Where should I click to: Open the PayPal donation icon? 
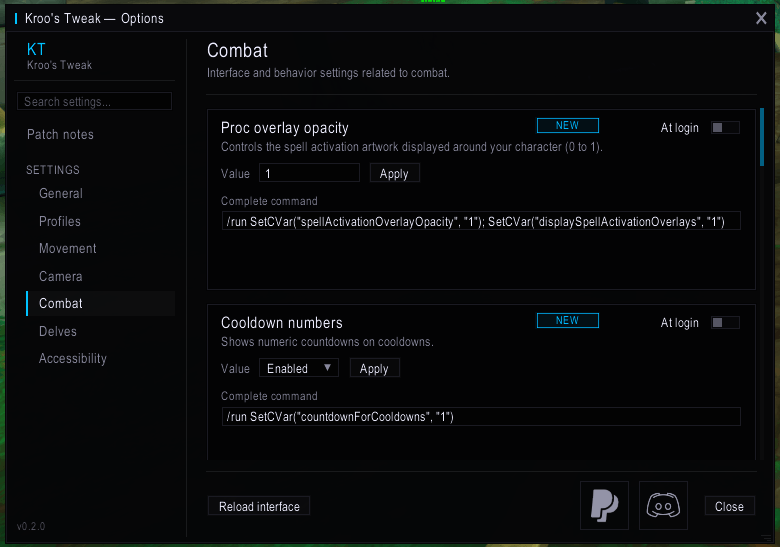click(x=604, y=506)
